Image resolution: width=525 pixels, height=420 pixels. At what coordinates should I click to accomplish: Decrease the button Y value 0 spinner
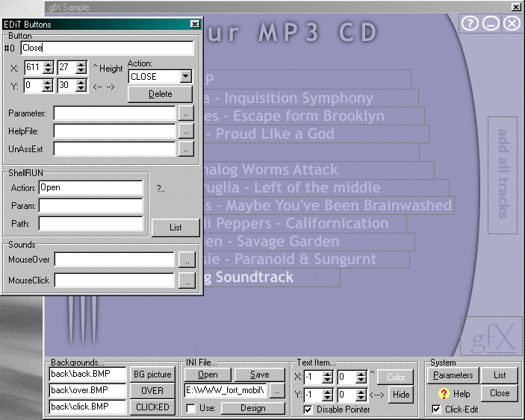click(48, 88)
